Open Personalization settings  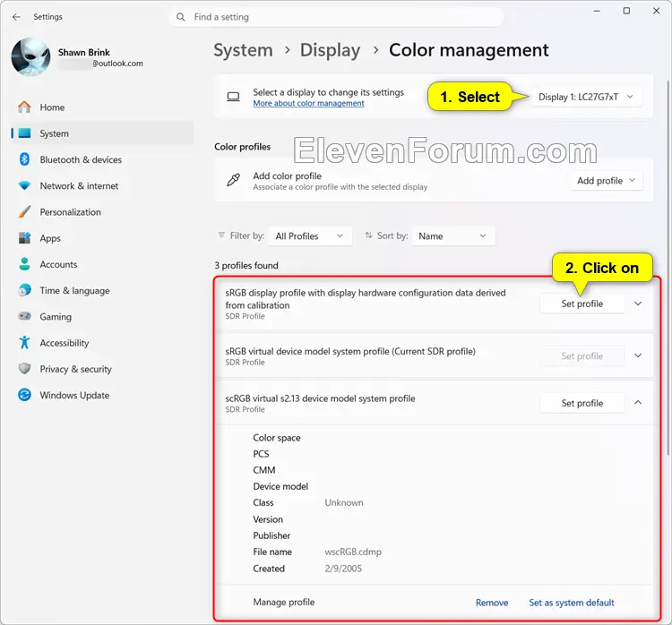coord(102,212)
